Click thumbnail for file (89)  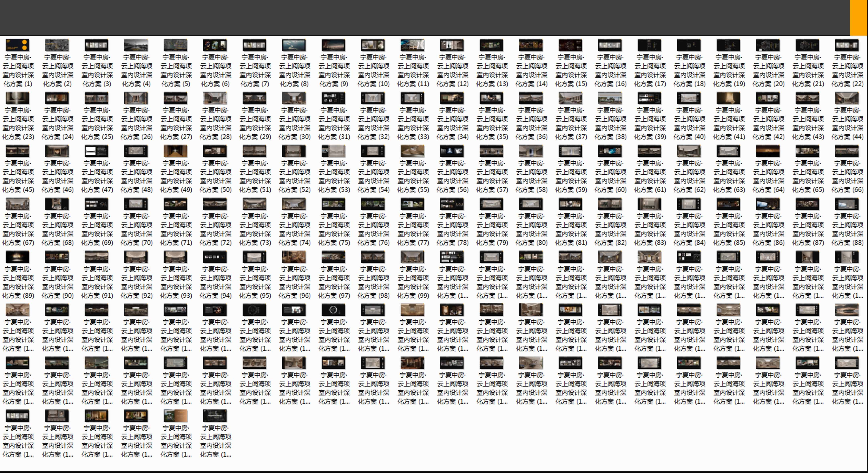[17, 257]
